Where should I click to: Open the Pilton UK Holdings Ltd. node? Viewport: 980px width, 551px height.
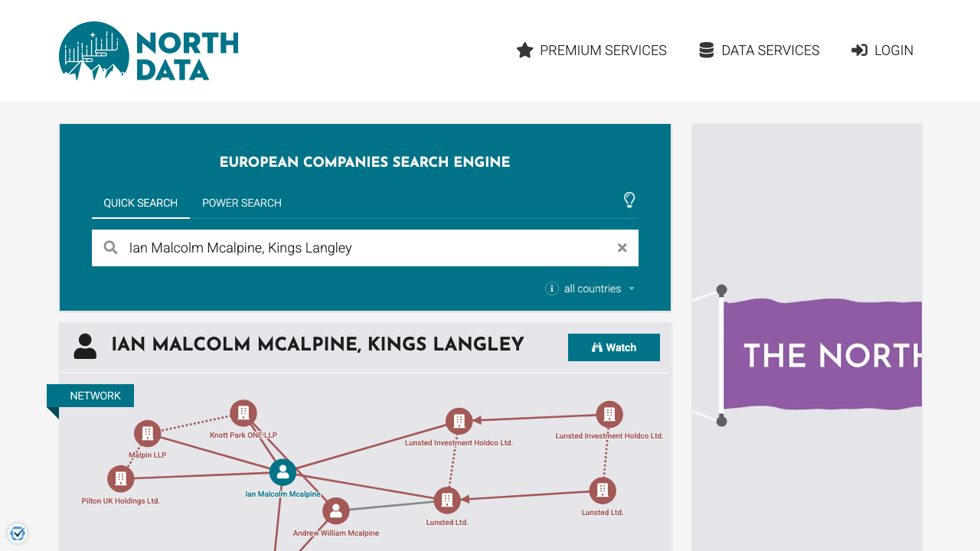tap(120, 479)
